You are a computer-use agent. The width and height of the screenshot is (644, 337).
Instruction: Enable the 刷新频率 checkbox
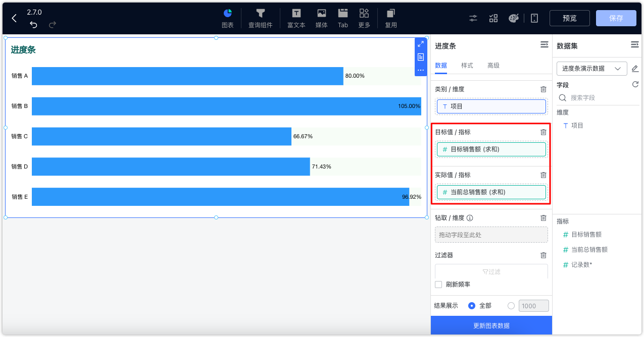438,285
